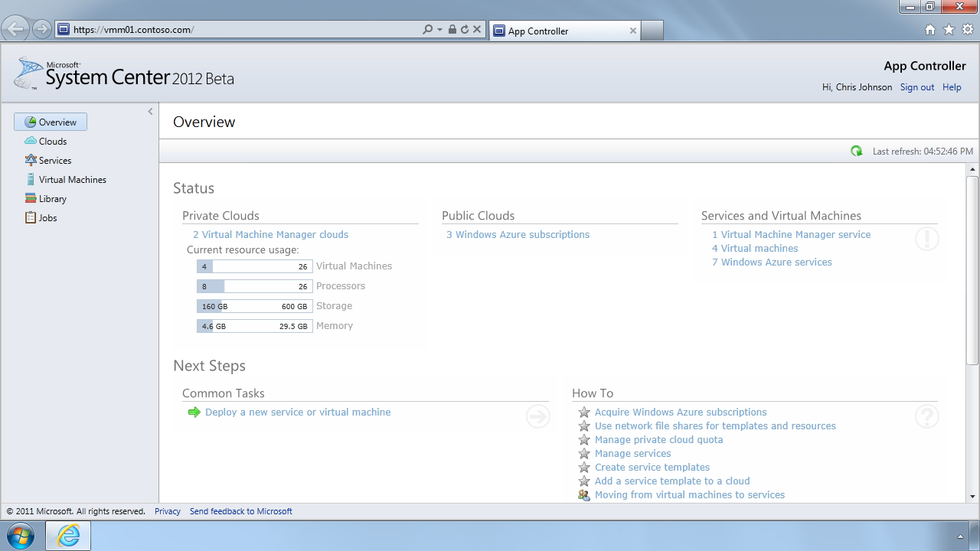This screenshot has height=551, width=980.
Task: Click star icon beside Manage services
Action: coord(584,454)
